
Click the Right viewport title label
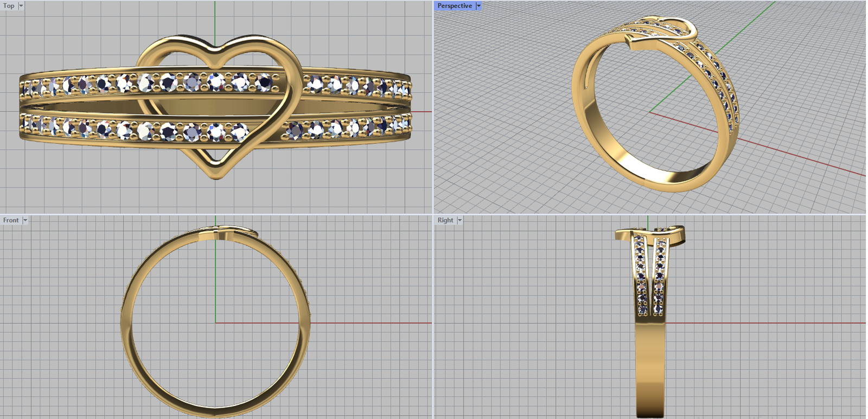coord(445,220)
